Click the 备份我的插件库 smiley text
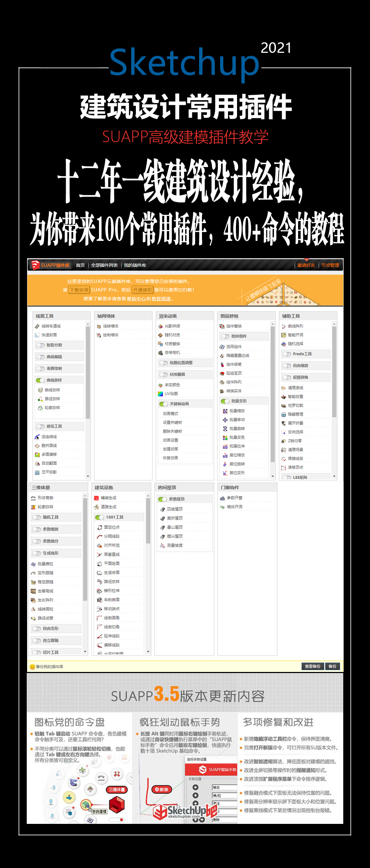 pyautogui.click(x=47, y=667)
